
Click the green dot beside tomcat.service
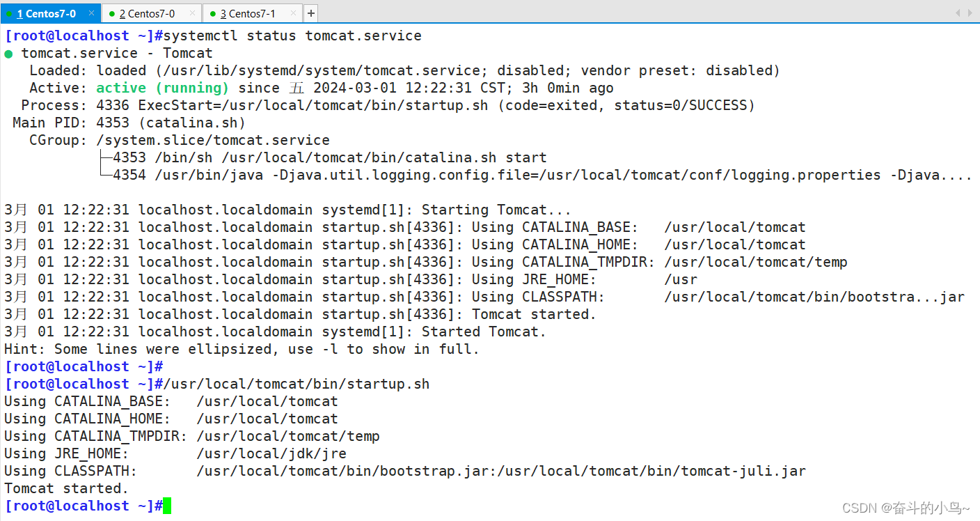coord(8,54)
